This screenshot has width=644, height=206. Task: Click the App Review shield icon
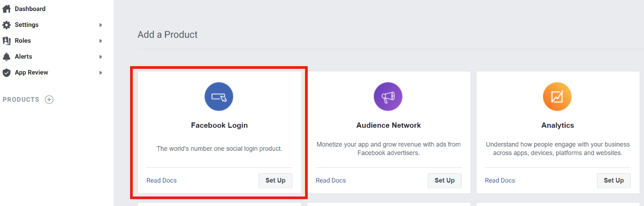(x=6, y=73)
